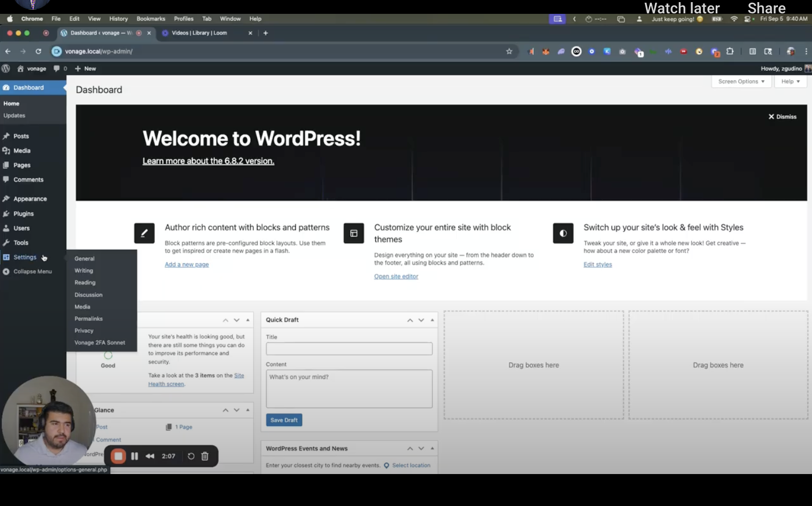
Task: Click the Open site editor link
Action: click(x=396, y=276)
